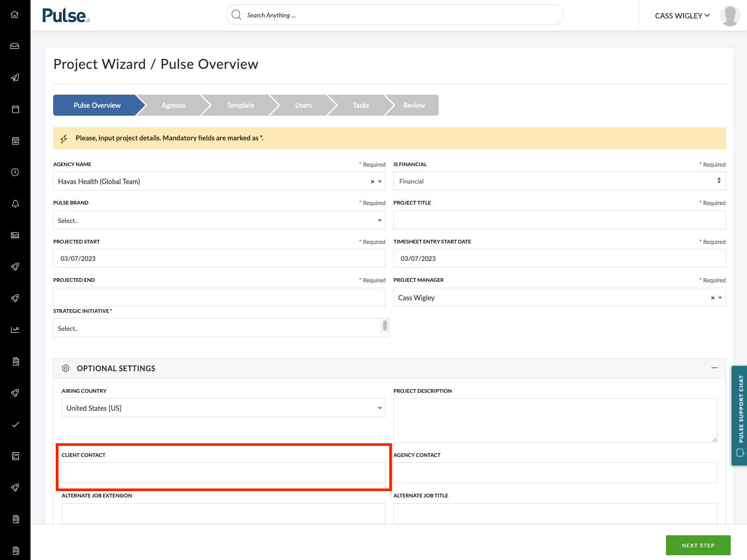This screenshot has height=560, width=747.
Task: Go to the Template wizard step
Action: (240, 105)
